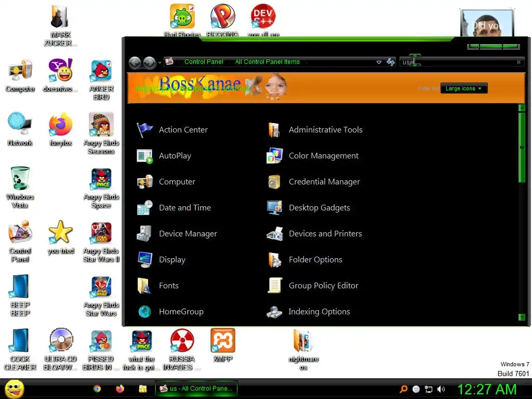Select the ANGER BIRD desktop shortcut

point(101,79)
